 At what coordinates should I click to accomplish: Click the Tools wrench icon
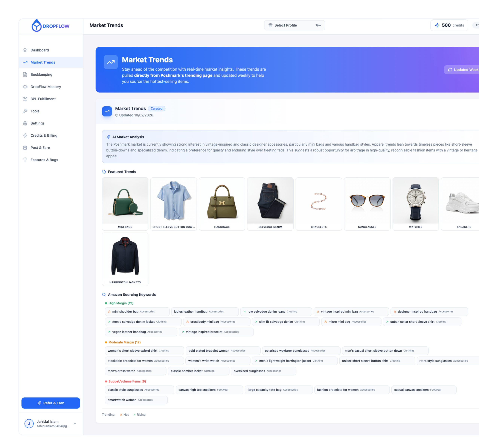pyautogui.click(x=25, y=111)
